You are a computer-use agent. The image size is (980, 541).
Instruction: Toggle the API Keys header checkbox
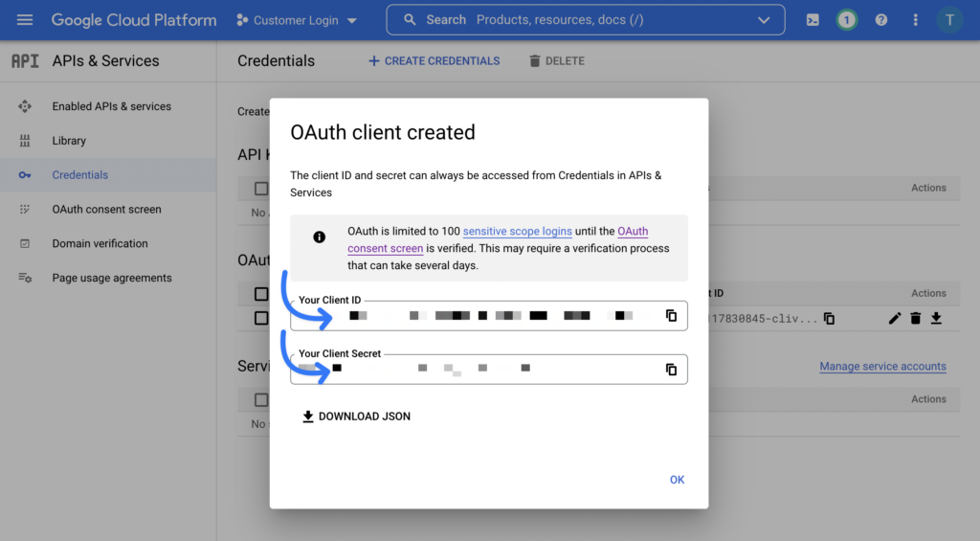point(261,189)
